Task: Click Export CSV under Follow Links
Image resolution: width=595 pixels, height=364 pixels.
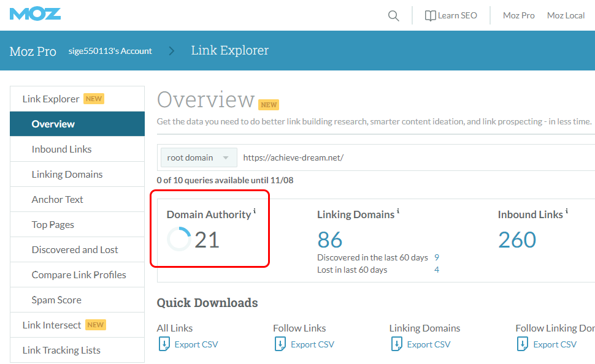Action: click(x=312, y=344)
